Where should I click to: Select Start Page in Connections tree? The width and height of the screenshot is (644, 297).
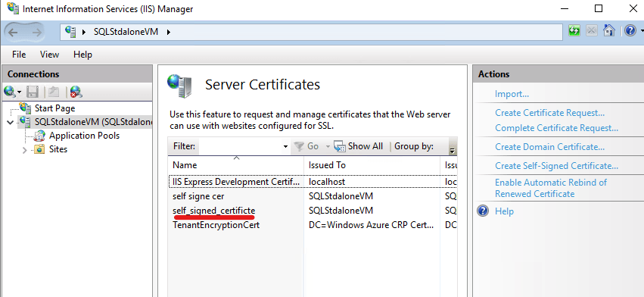click(54, 108)
